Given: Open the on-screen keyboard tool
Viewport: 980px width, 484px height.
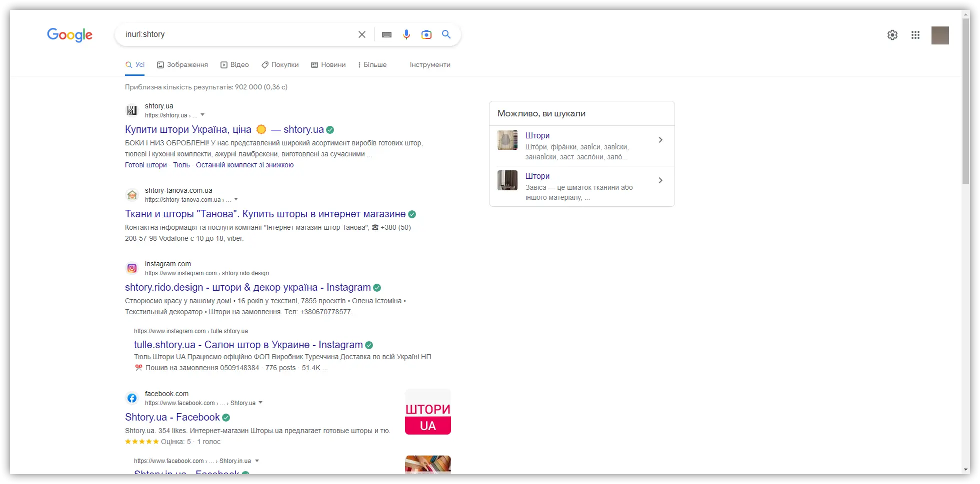Looking at the screenshot, I should click(386, 34).
